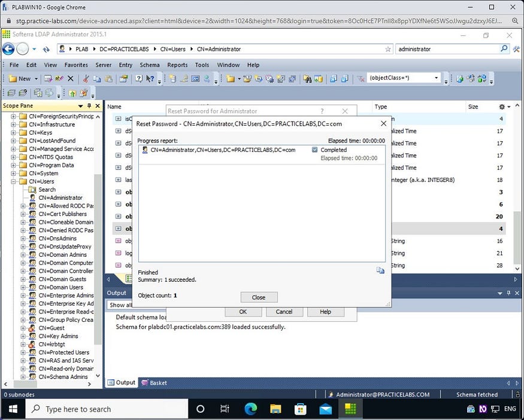Click the Paste clipboard icon
This screenshot has width=524, height=420.
tap(108, 78)
